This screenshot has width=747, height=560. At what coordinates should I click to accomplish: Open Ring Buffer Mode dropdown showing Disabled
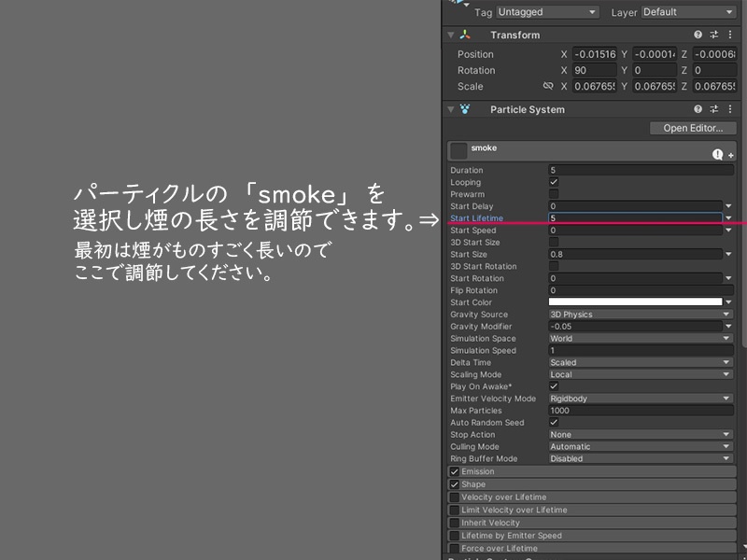tap(641, 458)
